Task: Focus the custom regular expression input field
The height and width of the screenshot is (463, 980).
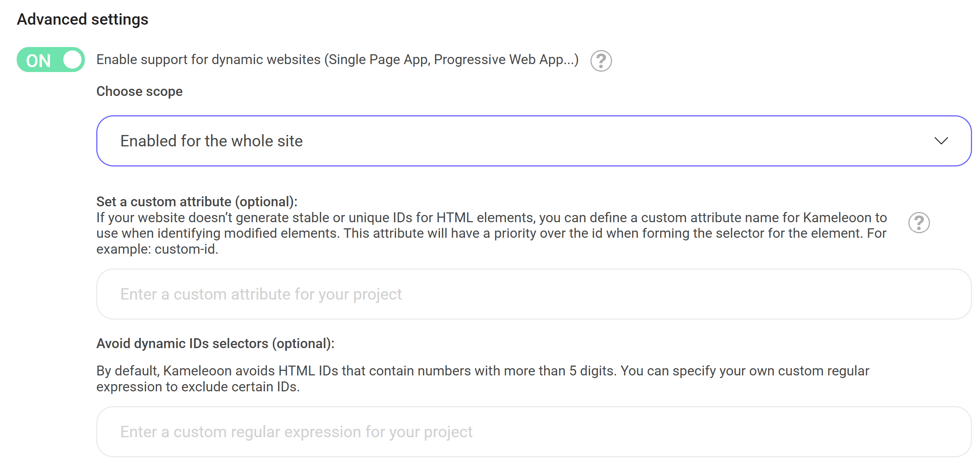Action: pos(533,432)
